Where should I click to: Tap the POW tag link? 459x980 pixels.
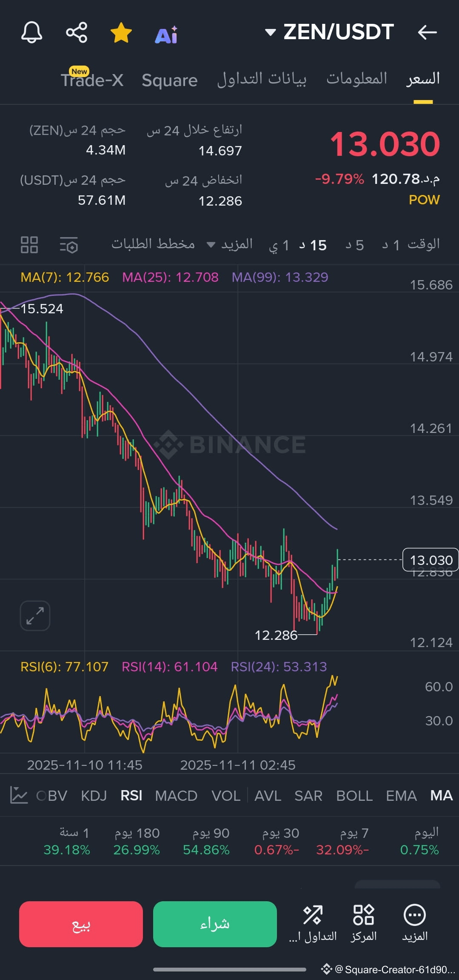pyautogui.click(x=424, y=200)
